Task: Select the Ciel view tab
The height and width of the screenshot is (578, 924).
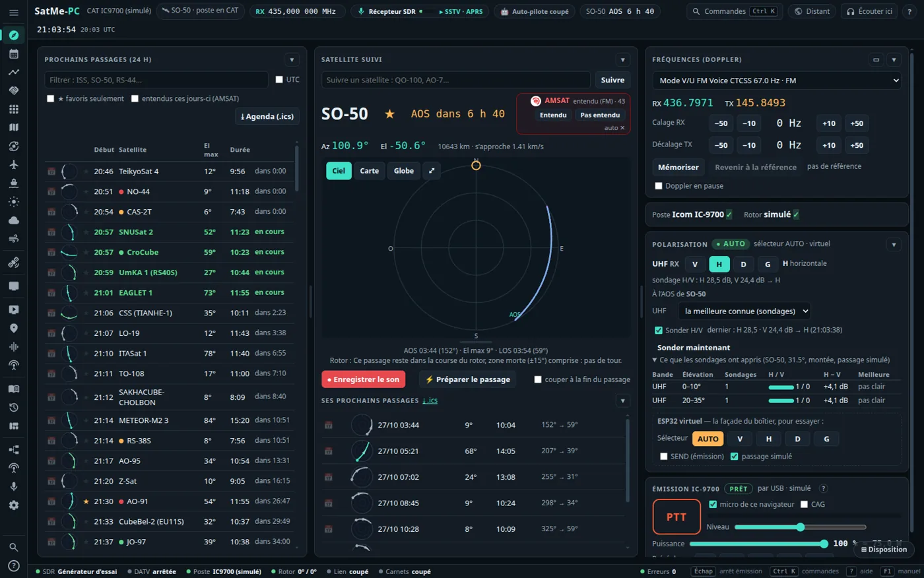Action: click(339, 171)
